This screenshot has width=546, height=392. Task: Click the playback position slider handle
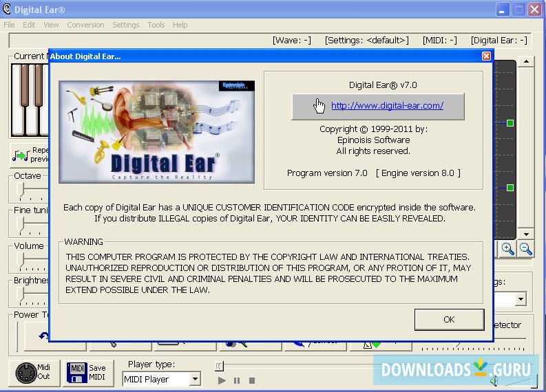[219, 366]
